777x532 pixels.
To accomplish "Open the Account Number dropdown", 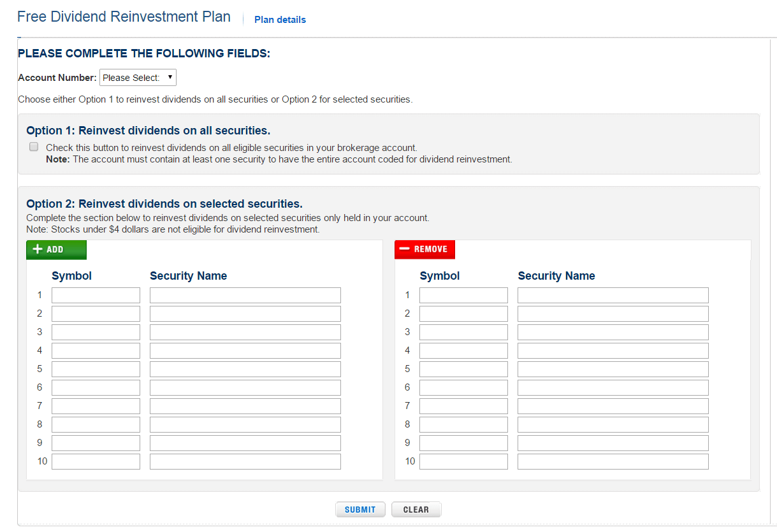I will [x=138, y=78].
